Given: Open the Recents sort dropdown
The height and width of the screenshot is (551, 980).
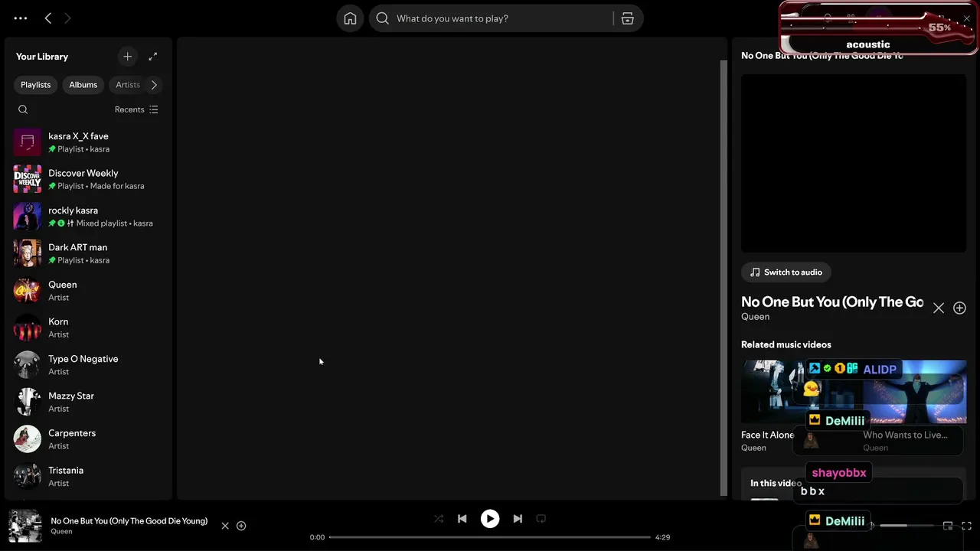Looking at the screenshot, I should tap(136, 109).
